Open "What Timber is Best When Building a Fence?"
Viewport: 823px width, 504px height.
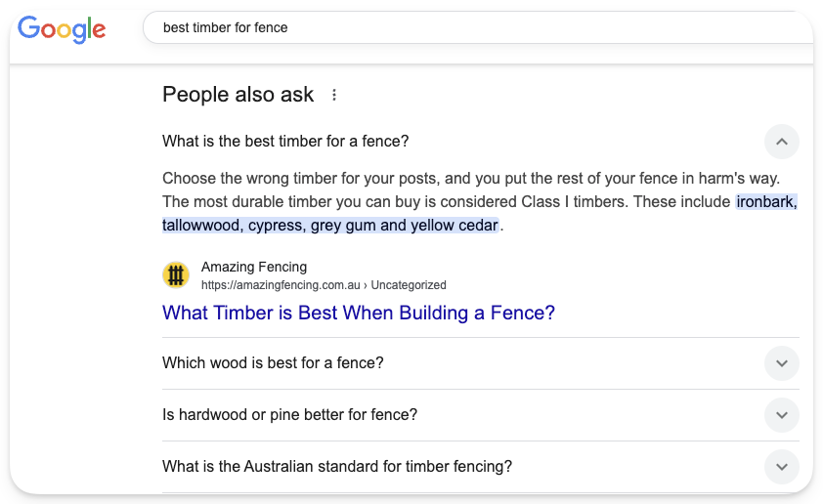359,314
